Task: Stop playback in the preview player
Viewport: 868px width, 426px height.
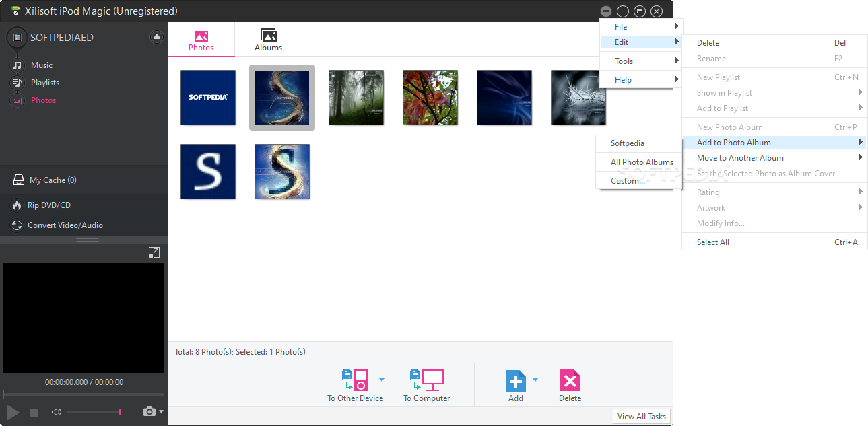Action: pos(34,412)
